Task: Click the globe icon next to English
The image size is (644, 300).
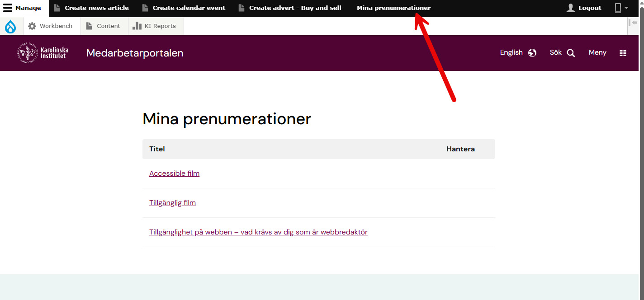Action: click(x=532, y=53)
